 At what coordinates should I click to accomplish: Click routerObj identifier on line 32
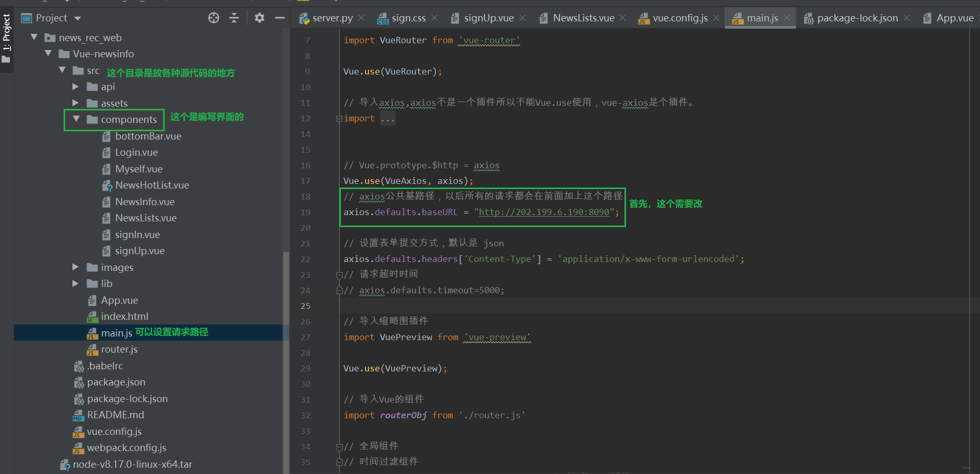coord(403,415)
